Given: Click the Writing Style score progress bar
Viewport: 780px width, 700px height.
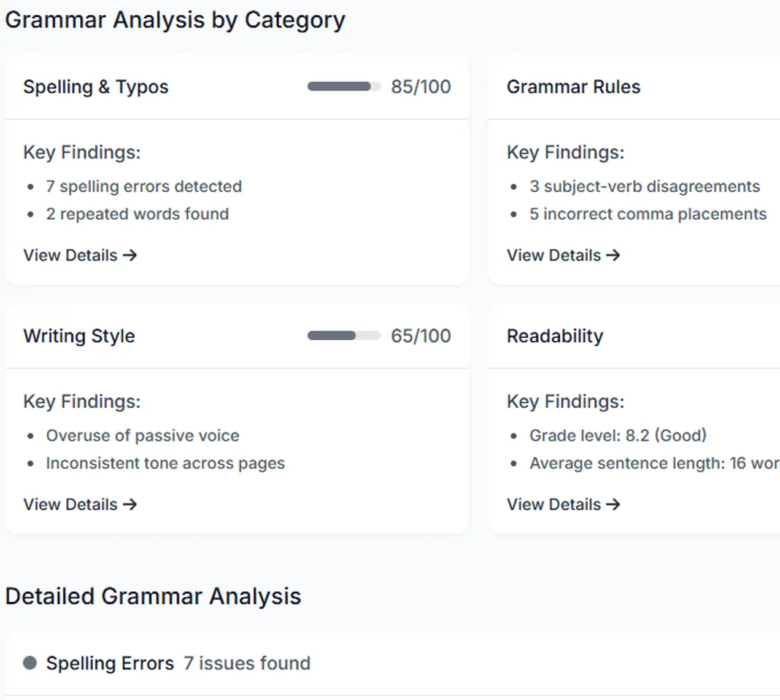Looking at the screenshot, I should 344,336.
